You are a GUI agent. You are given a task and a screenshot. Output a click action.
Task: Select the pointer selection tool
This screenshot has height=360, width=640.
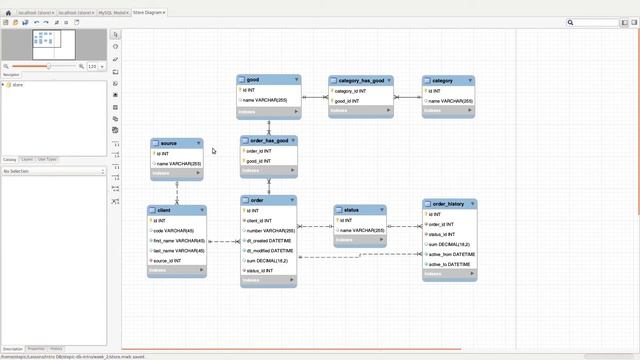(x=116, y=35)
